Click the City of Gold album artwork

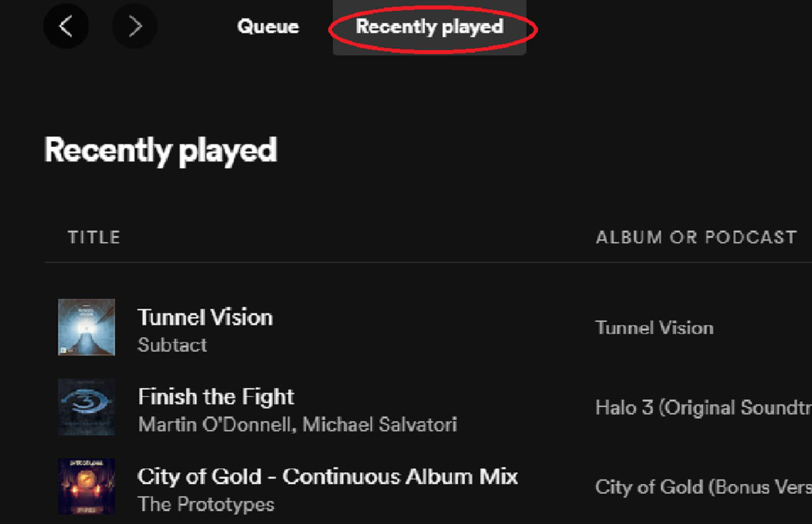(87, 486)
